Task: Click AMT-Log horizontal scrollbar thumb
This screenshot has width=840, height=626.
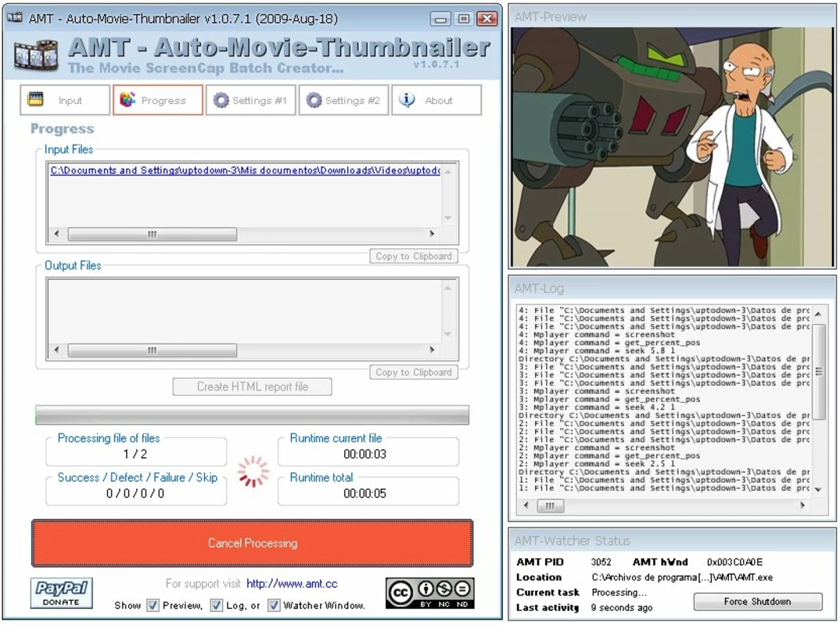Action: (550, 505)
